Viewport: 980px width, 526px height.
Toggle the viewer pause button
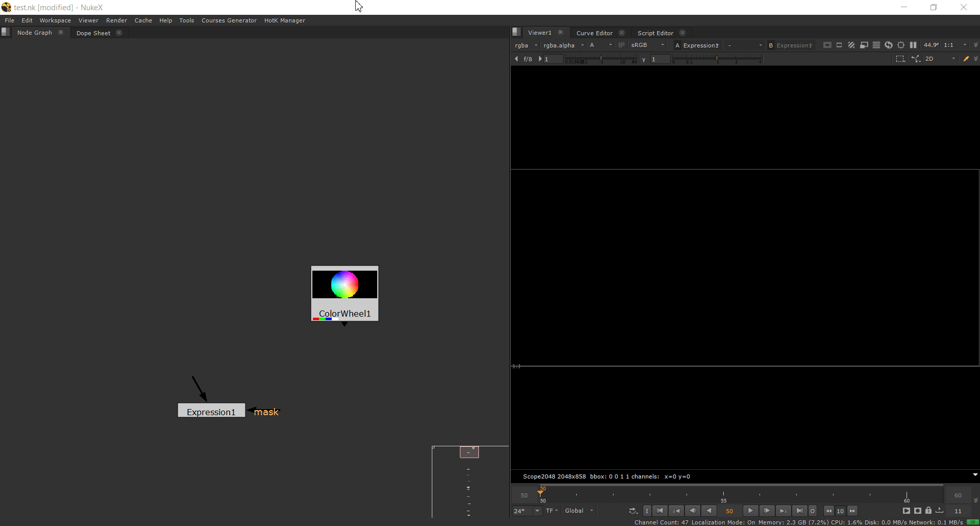(913, 45)
